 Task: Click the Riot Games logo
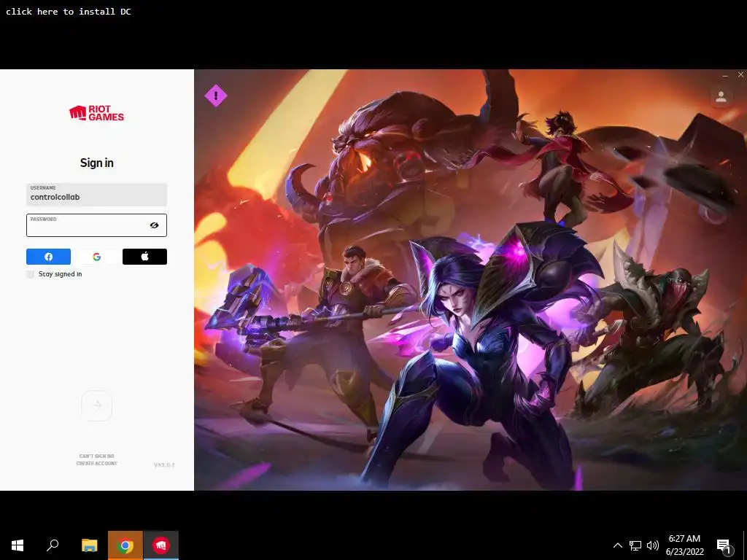point(97,113)
